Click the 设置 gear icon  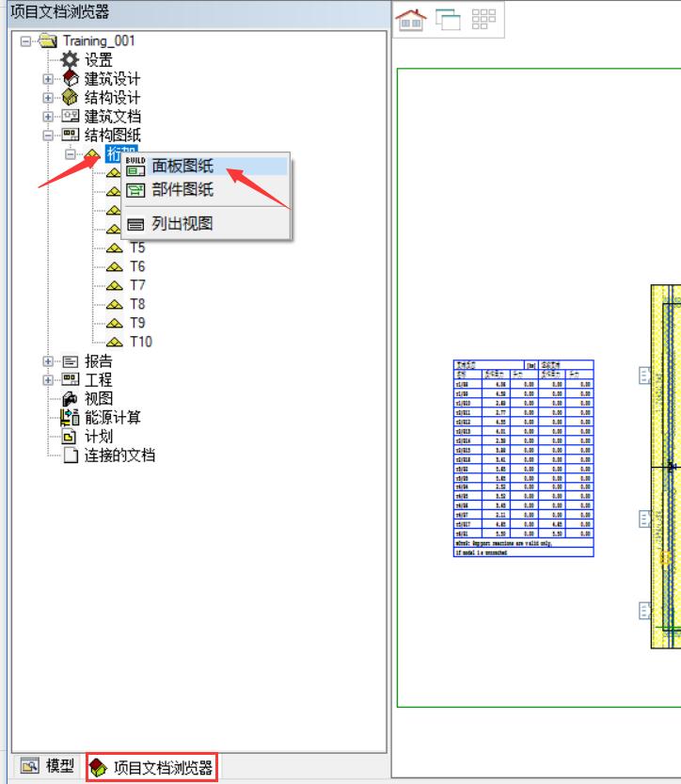pos(70,60)
